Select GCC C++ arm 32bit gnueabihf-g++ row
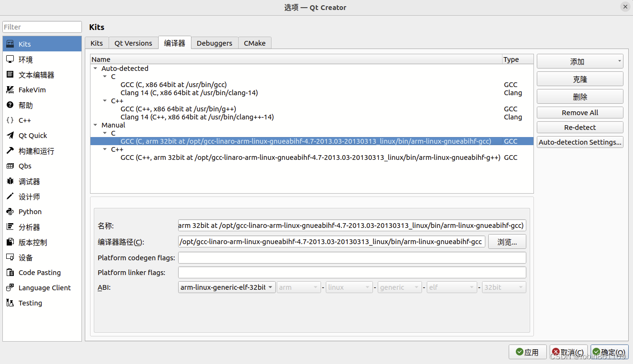This screenshot has height=364, width=633. [312, 157]
